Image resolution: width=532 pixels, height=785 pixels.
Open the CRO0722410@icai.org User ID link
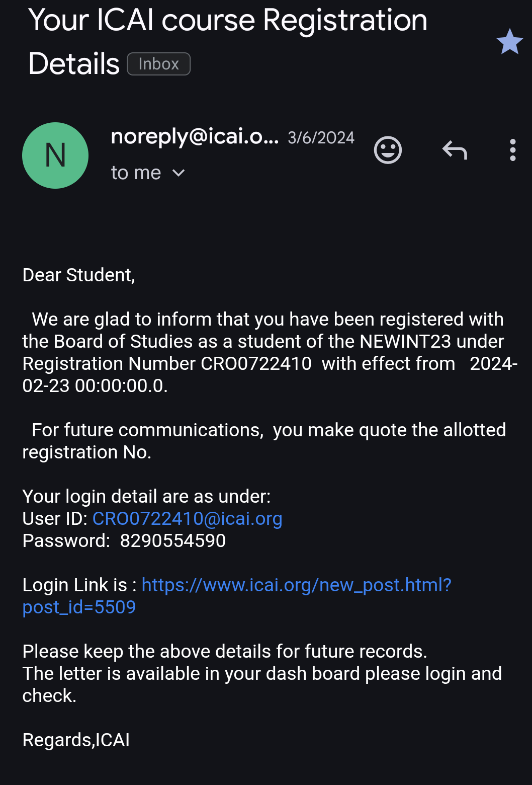187,519
